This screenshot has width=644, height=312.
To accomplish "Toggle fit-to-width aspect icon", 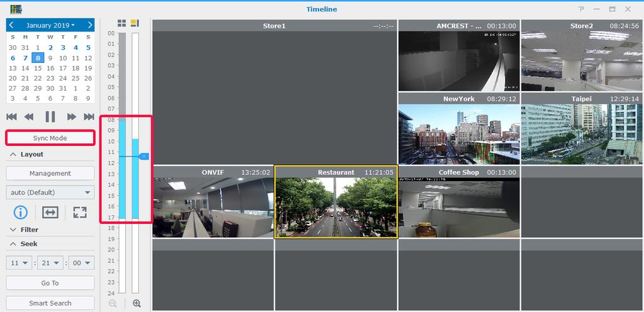I will 50,212.
